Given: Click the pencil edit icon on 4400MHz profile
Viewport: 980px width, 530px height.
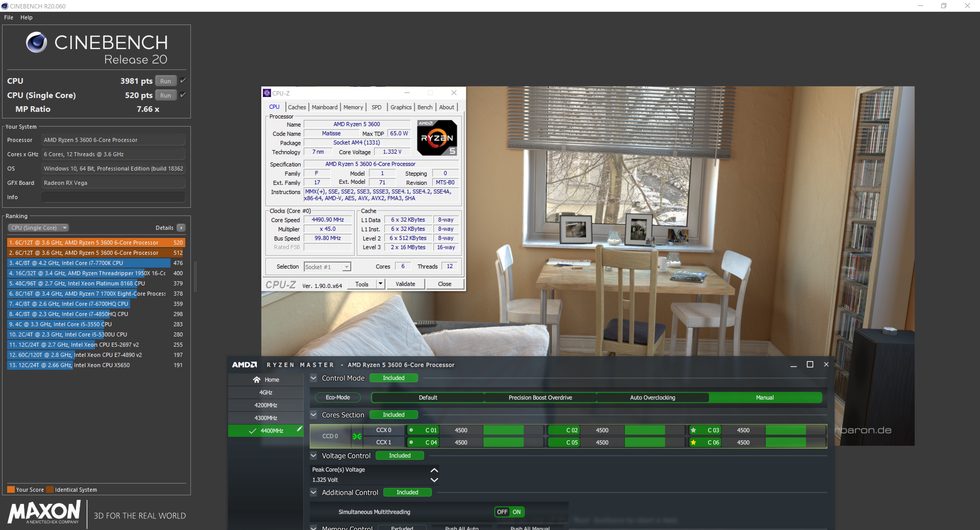Looking at the screenshot, I should click(x=299, y=429).
